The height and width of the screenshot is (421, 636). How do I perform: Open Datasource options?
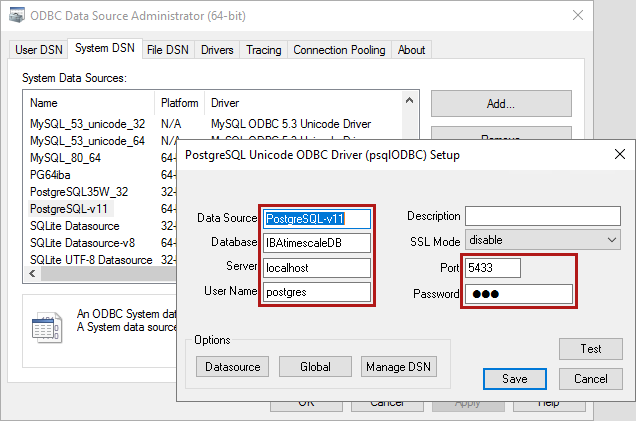coord(232,367)
